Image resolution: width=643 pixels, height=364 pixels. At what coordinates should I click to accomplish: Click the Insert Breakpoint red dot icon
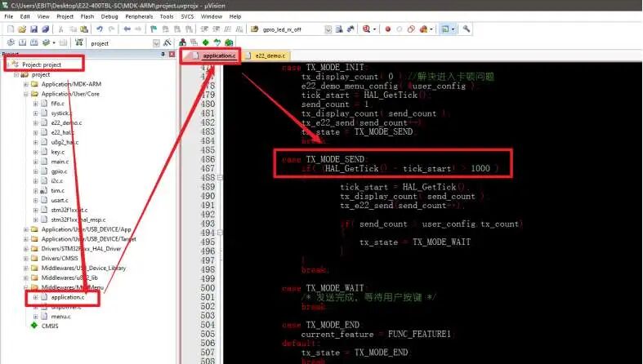pyautogui.click(x=387, y=29)
